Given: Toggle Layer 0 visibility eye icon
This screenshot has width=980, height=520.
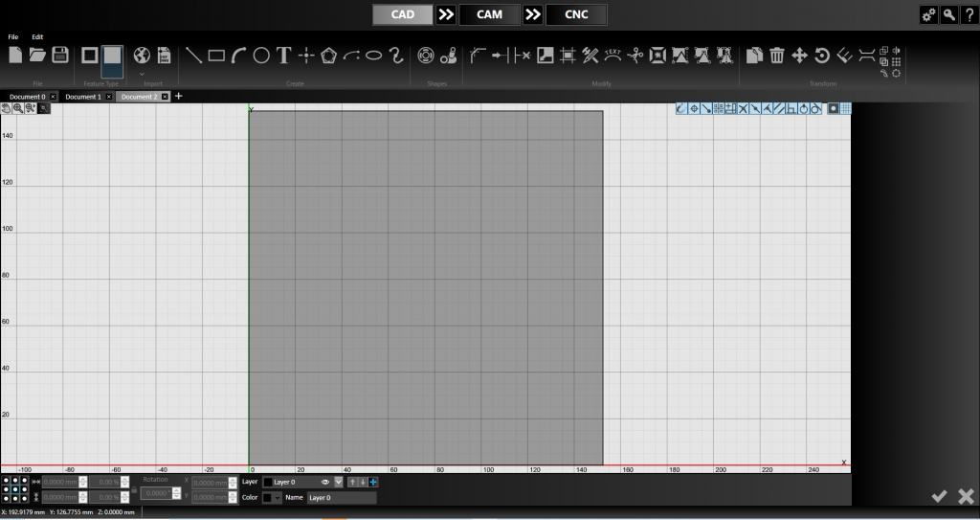Looking at the screenshot, I should pos(325,483).
